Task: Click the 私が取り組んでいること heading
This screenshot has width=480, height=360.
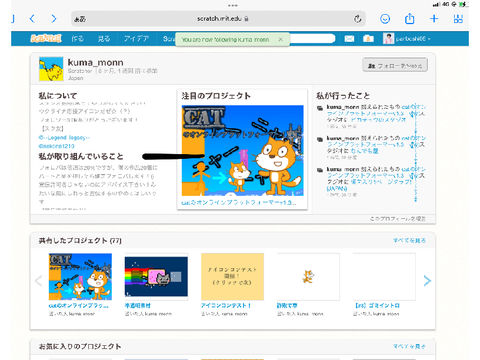Action: (81, 156)
